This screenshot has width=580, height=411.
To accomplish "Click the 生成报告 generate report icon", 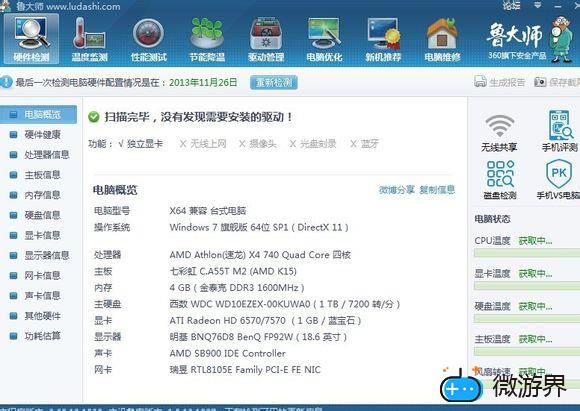I will click(480, 82).
